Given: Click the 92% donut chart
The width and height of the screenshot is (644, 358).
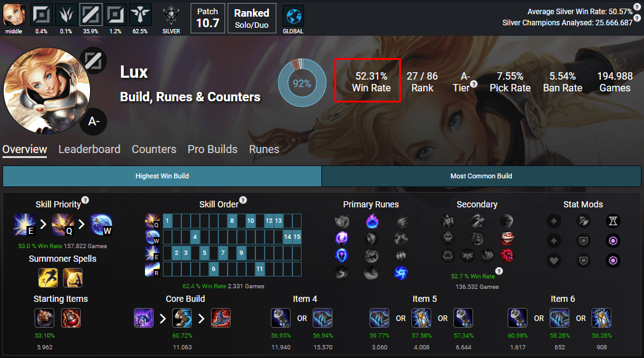Looking at the screenshot, I should point(302,83).
